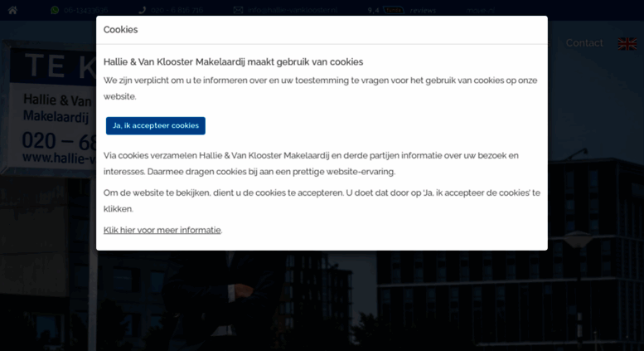The height and width of the screenshot is (351, 644).
Task: Click the 'Cookies' dialog title
Action: pyautogui.click(x=120, y=30)
